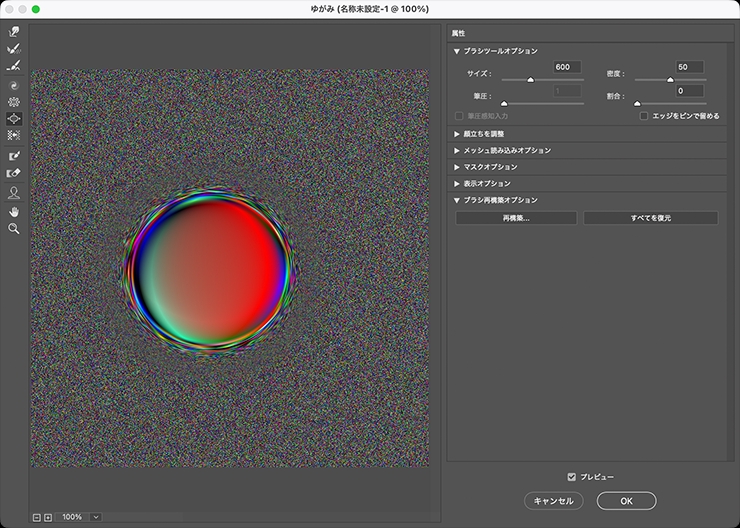This screenshot has width=740, height=528.
Task: Select the Reconstruct tool
Action: 14,48
